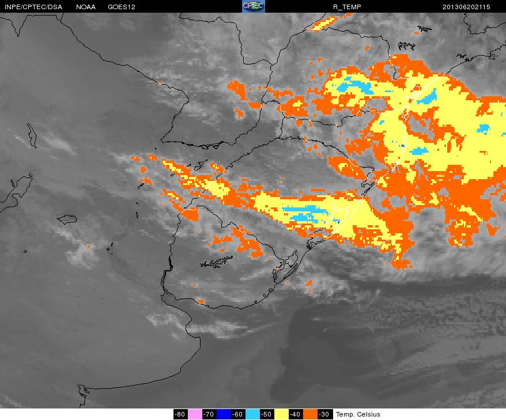Screen dimensions: 506x420
Task: Click the orange legend swatch
Action: pyautogui.click(x=310, y=414)
